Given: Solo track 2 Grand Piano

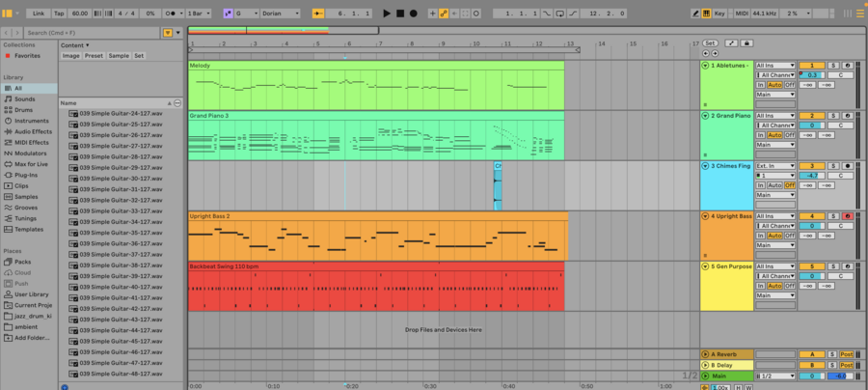Looking at the screenshot, I should coord(833,116).
